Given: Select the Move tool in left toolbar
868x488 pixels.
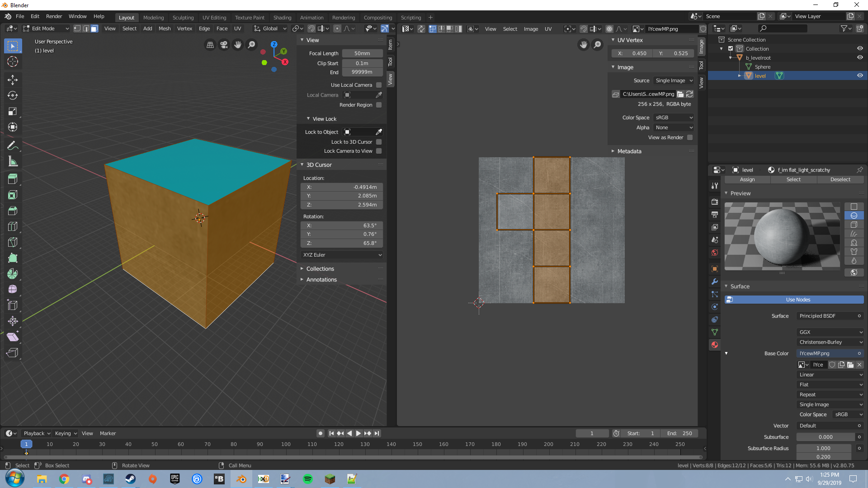Looking at the screenshot, I should [x=13, y=80].
